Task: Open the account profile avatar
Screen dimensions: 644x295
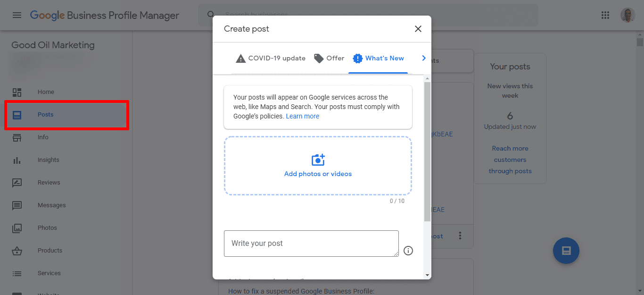Action: pyautogui.click(x=627, y=15)
